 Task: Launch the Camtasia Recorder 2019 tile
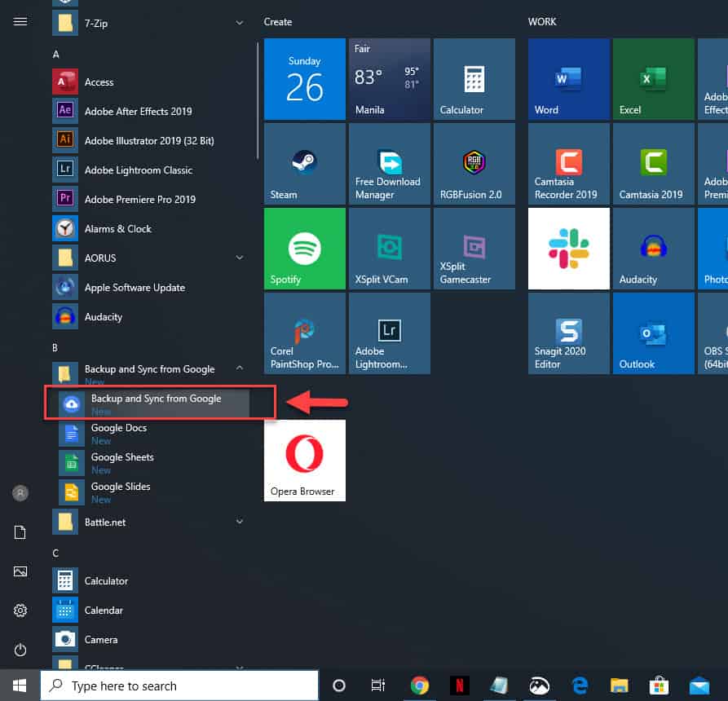click(569, 163)
